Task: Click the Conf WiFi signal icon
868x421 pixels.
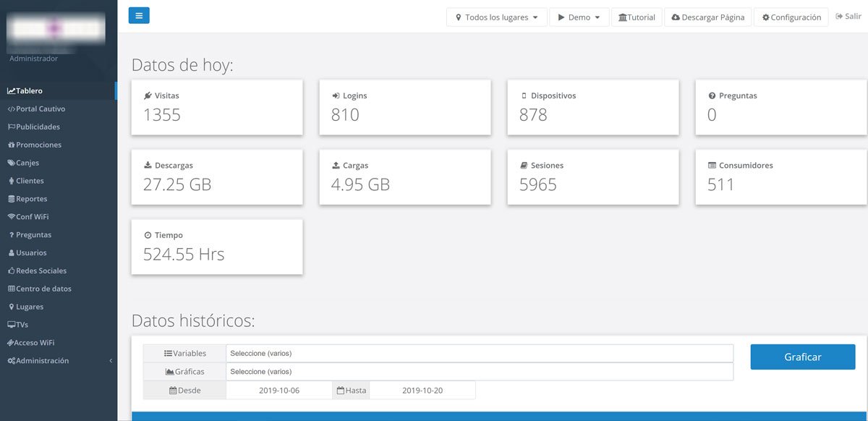Action: [x=11, y=217]
